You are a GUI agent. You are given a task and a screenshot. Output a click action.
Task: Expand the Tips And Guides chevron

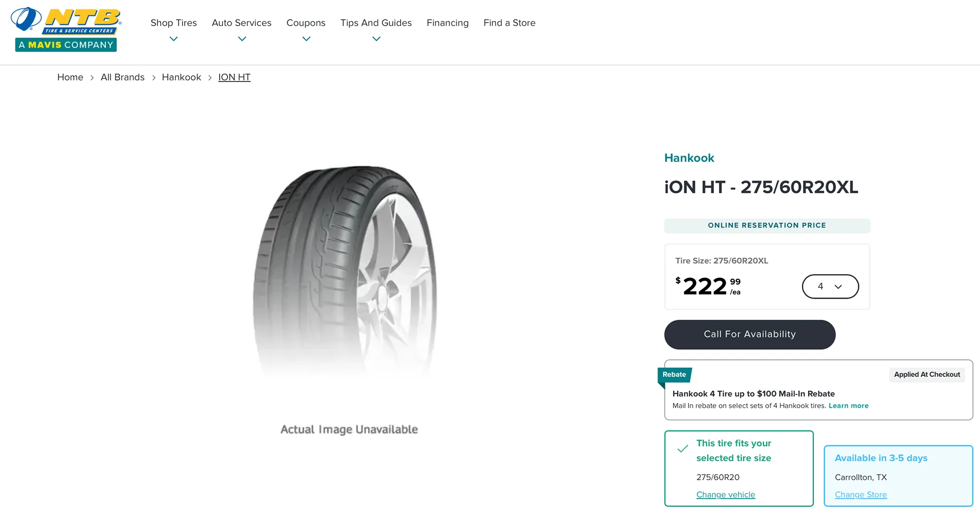[x=376, y=38]
